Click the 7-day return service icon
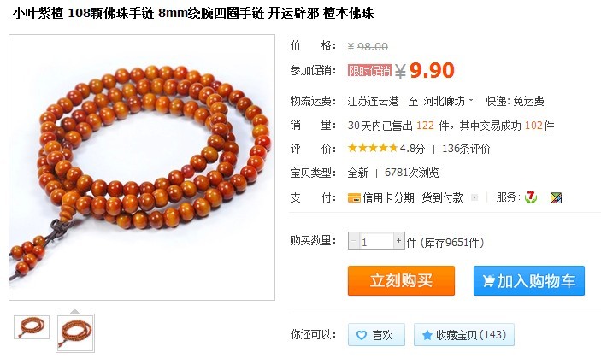The image size is (601, 364). (x=531, y=197)
